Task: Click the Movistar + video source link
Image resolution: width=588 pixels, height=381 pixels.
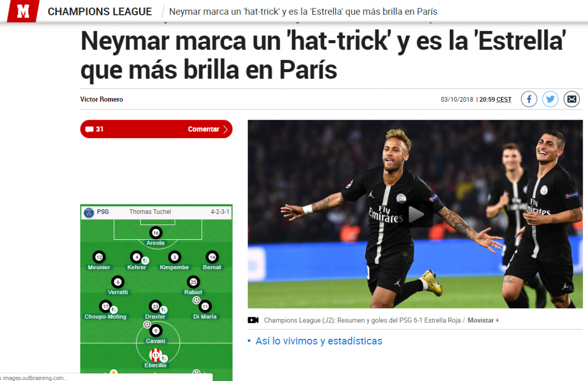Action: 483,320
